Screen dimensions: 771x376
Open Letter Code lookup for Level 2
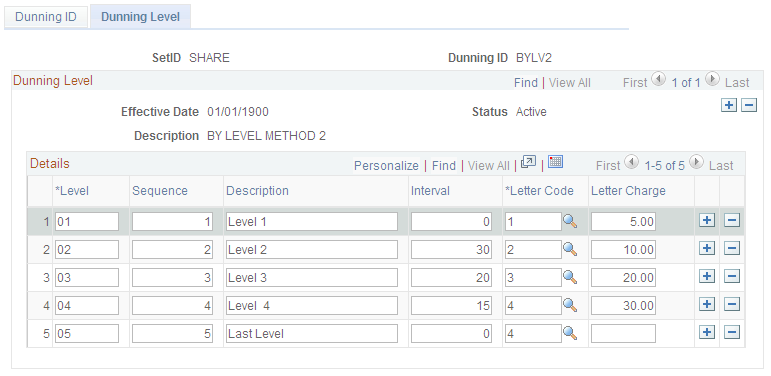570,249
